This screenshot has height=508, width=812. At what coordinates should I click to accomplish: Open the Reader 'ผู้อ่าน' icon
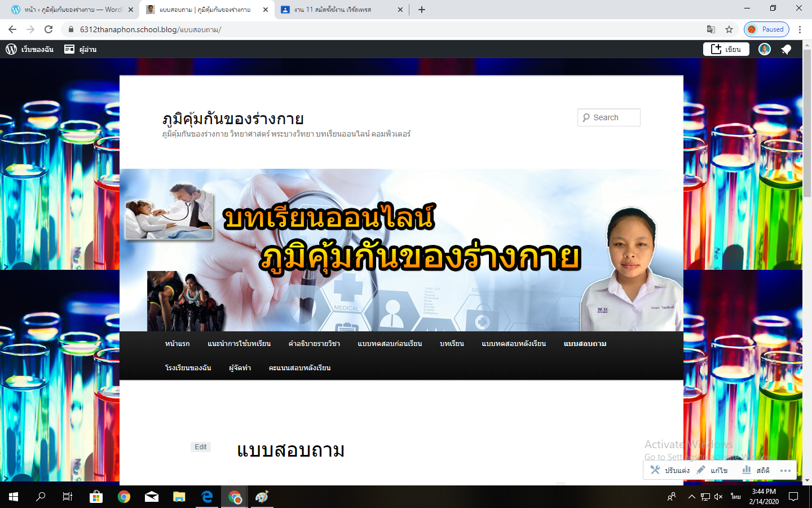[69, 49]
